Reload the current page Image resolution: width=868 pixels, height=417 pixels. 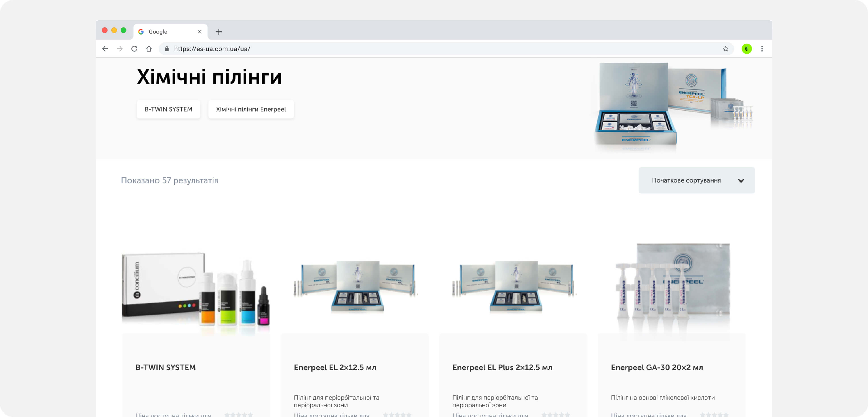[134, 49]
